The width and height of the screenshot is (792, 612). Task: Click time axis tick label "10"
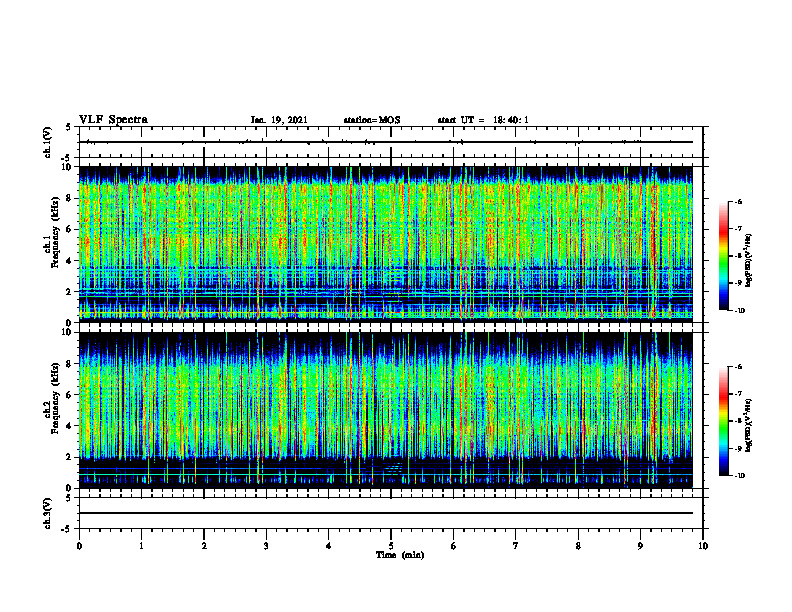[703, 546]
